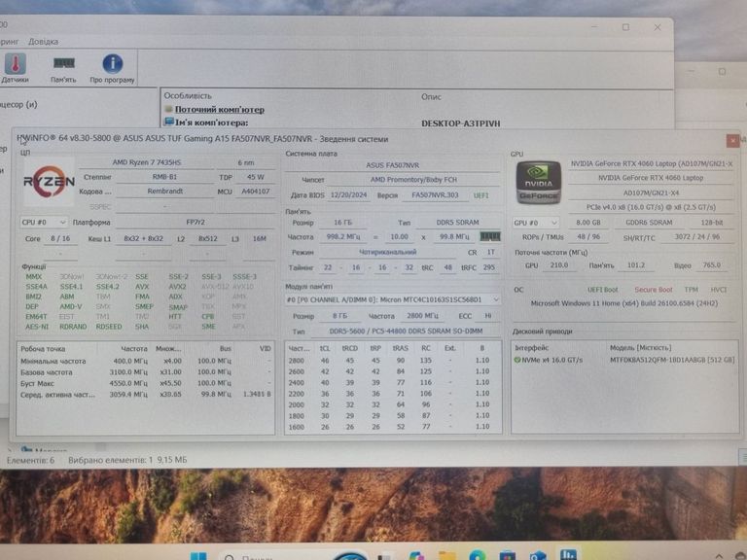Click the Пам'ять memory toolbar icon

(63, 67)
